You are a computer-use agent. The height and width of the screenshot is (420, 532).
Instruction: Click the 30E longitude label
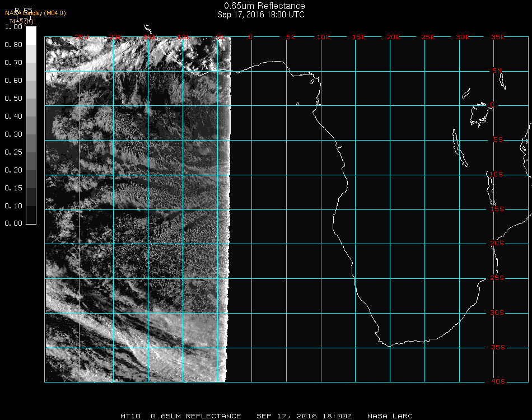(x=463, y=37)
